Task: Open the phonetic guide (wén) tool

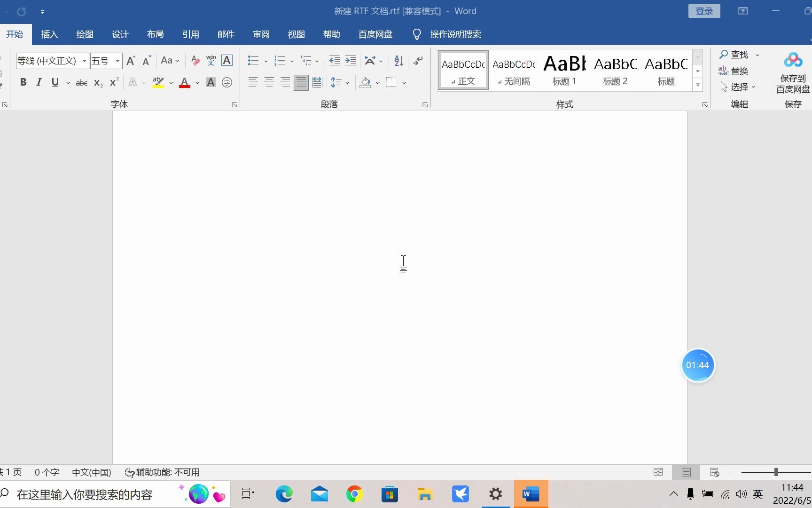Action: (211, 61)
